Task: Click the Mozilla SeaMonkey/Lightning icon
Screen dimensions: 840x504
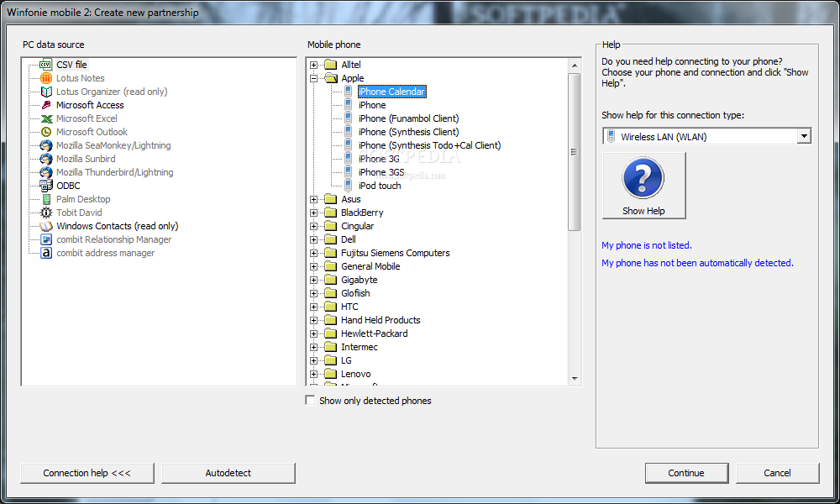Action: click(x=46, y=145)
